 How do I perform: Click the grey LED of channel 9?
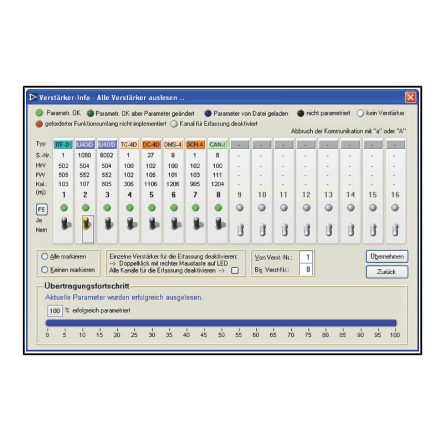coord(240,208)
